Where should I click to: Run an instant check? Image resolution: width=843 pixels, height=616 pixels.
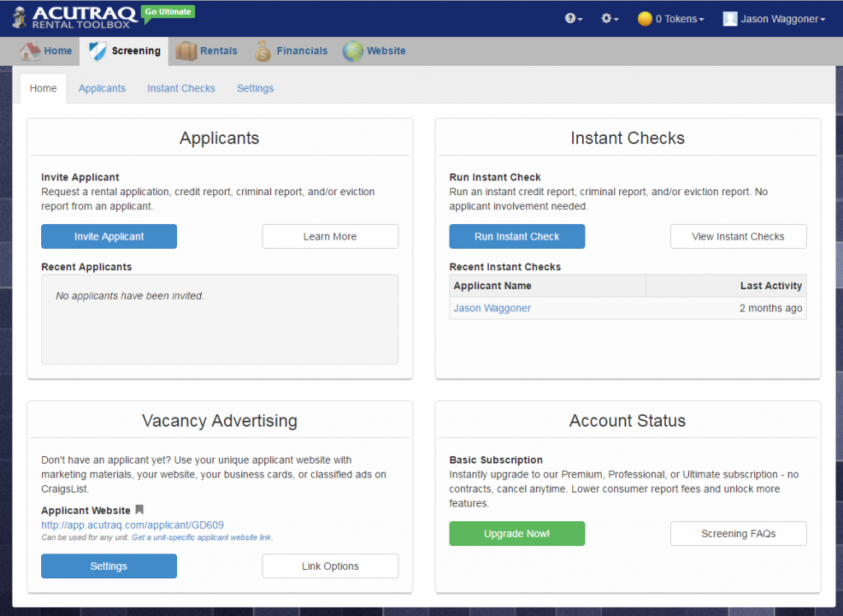[x=517, y=236]
